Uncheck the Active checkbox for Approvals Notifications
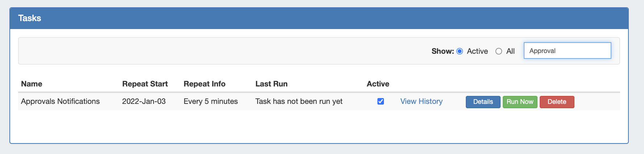 tap(381, 101)
